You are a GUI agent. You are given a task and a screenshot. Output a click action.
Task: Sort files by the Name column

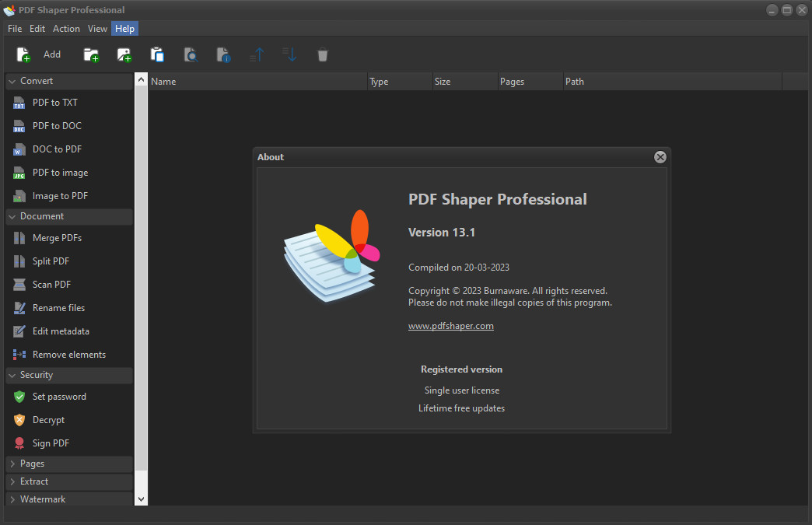click(258, 82)
